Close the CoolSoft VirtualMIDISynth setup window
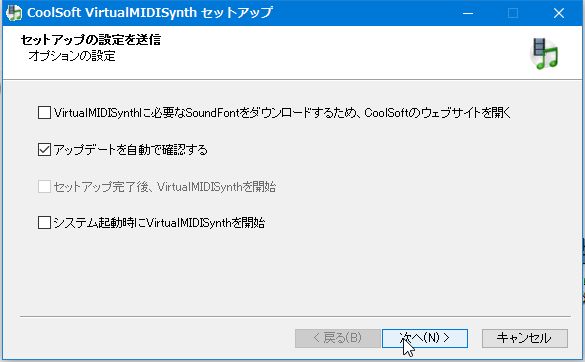Viewport: 585px width, 362px height. pos(559,13)
